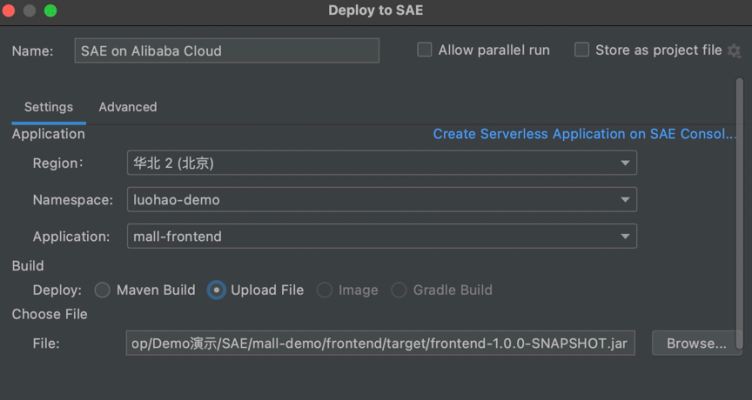Select the Image deploy radio button

325,290
